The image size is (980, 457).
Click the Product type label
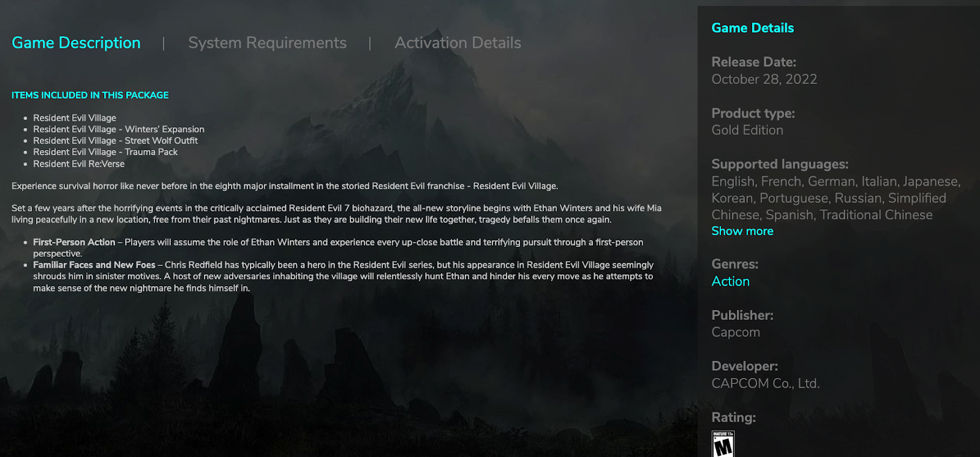[x=753, y=113]
